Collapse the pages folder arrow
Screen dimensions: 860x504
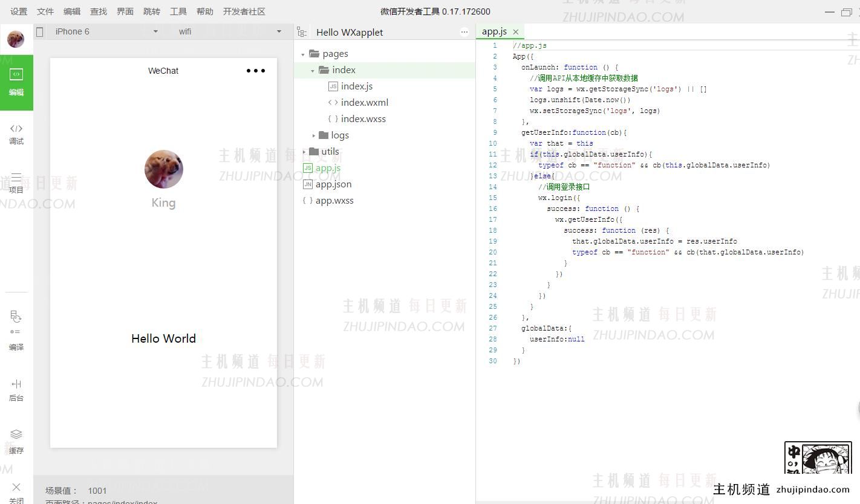tap(303, 54)
